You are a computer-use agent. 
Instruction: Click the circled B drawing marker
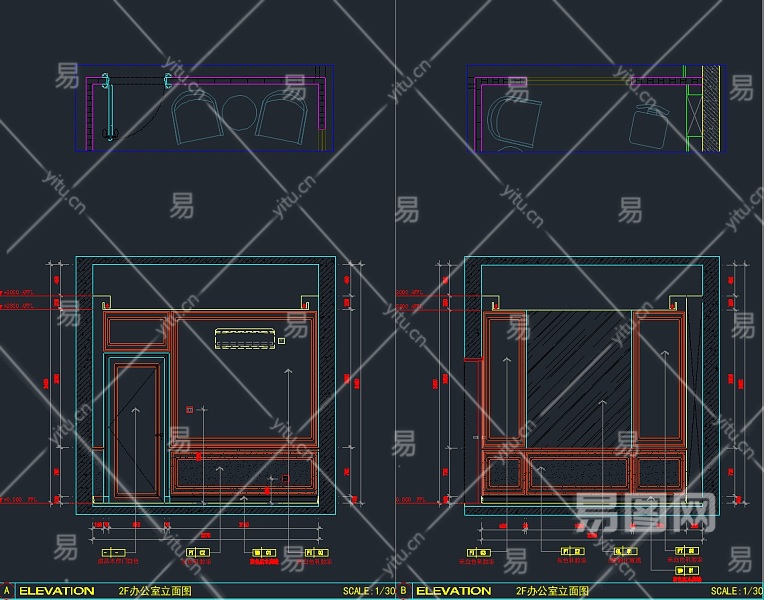[404, 591]
